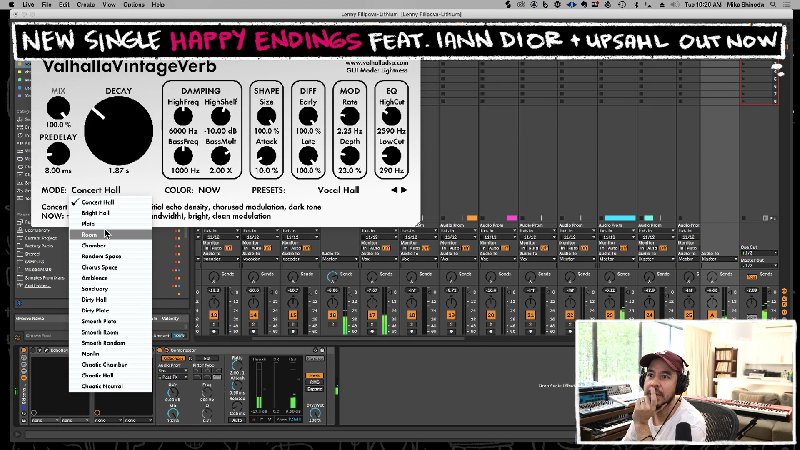Go to previous preset with left arrow
The height and width of the screenshot is (450, 800).
tap(394, 189)
